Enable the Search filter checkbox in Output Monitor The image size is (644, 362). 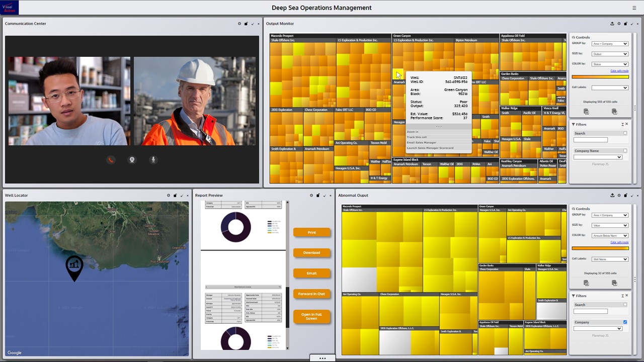pos(625,133)
